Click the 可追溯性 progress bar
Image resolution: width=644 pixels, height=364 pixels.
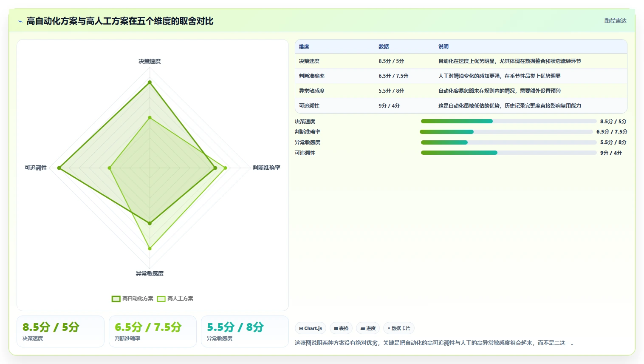tap(509, 153)
